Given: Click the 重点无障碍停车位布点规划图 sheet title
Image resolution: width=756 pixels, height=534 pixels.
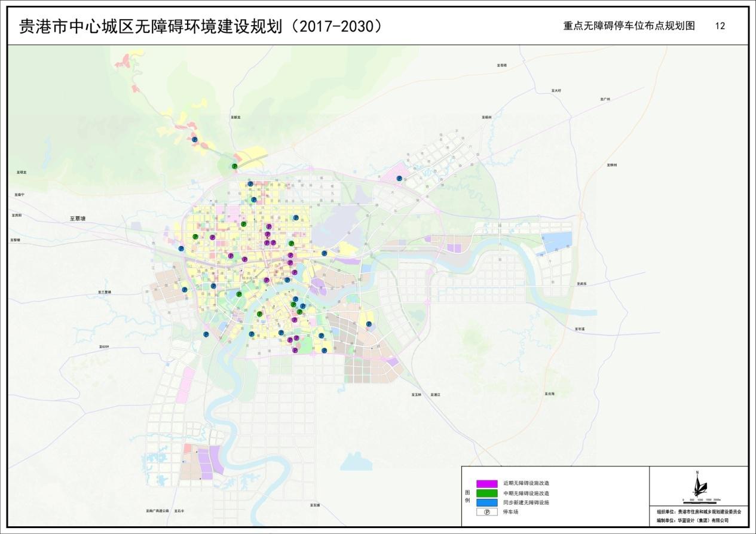Looking at the screenshot, I should 629,26.
